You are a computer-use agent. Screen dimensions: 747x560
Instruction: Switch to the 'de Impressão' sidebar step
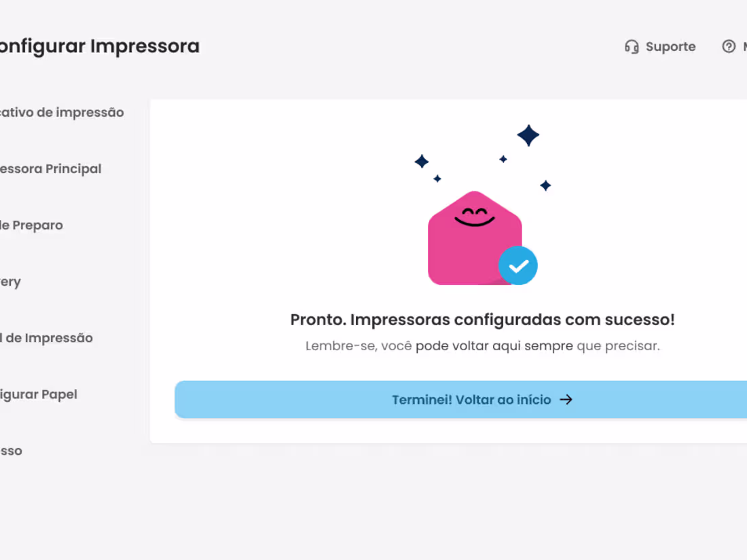46,338
